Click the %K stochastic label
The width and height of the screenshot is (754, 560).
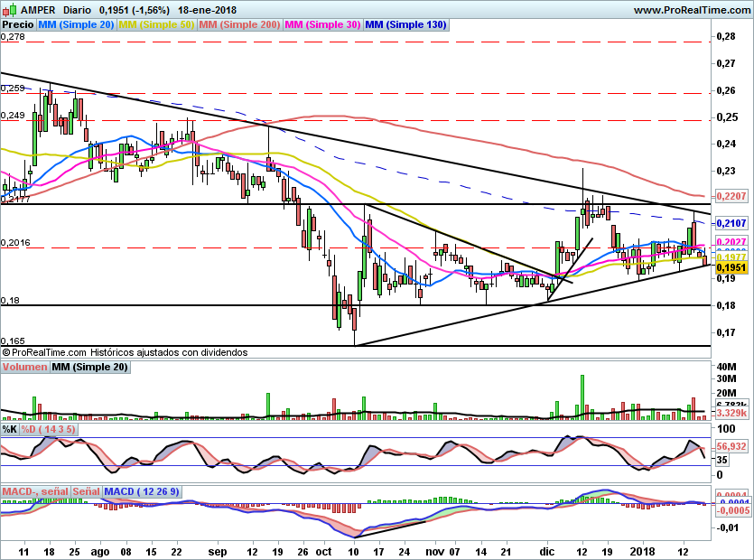pyautogui.click(x=9, y=429)
